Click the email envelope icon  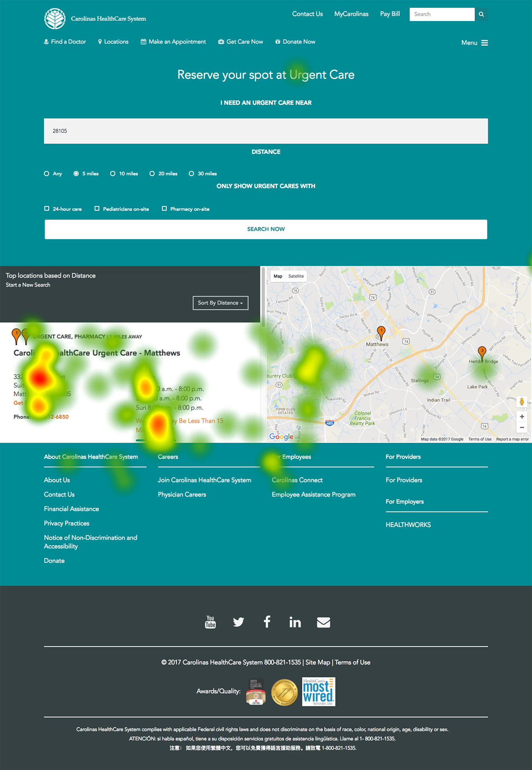pyautogui.click(x=324, y=622)
